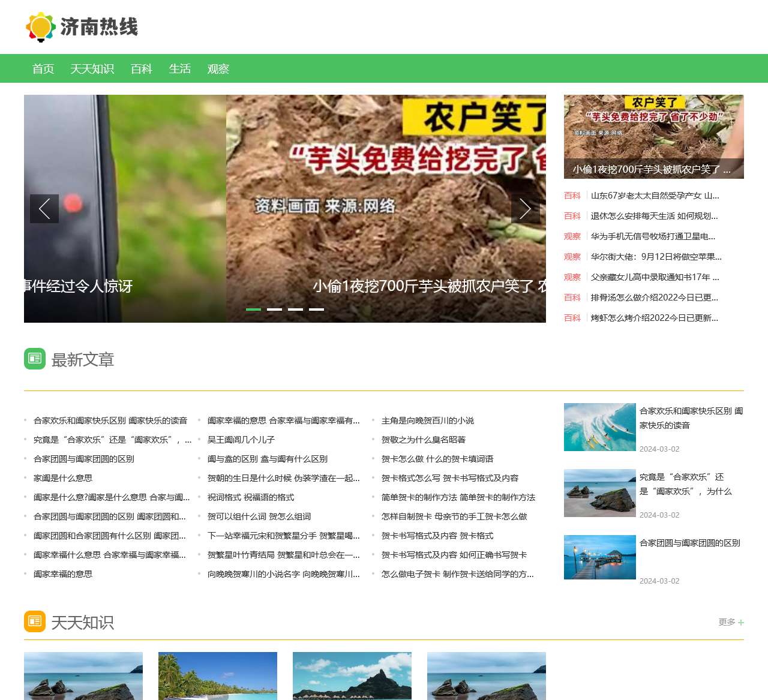Jump to the fourth carousel slide indicator

(x=316, y=310)
